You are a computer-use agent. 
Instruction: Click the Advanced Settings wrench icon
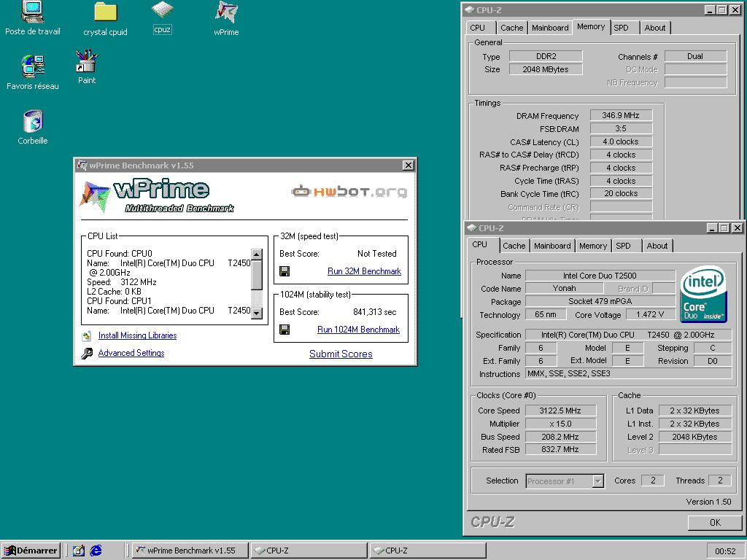pyautogui.click(x=87, y=354)
